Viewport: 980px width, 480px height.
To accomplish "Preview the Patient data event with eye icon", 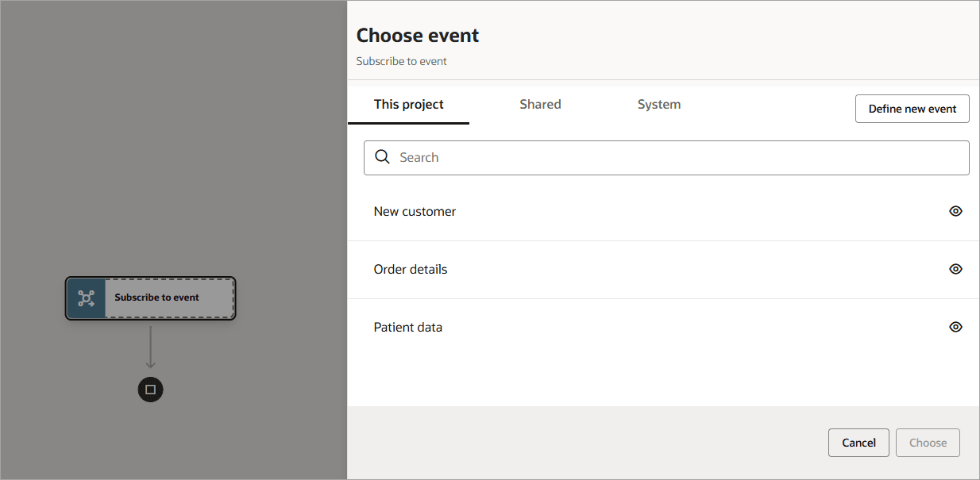I will point(955,327).
